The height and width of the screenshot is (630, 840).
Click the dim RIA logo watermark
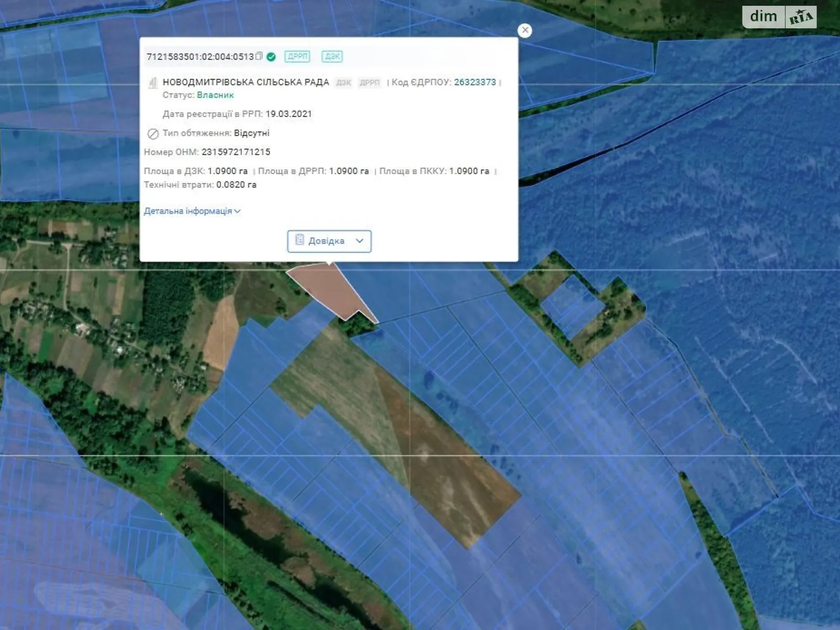(779, 17)
